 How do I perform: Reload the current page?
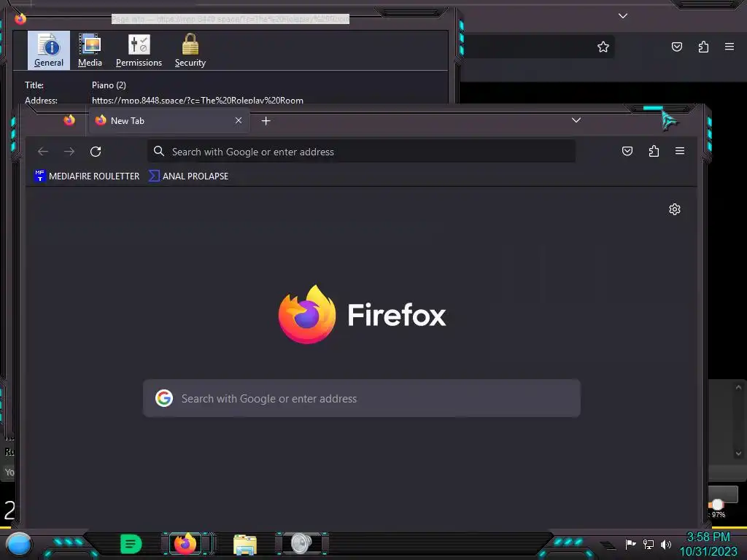coord(96,152)
